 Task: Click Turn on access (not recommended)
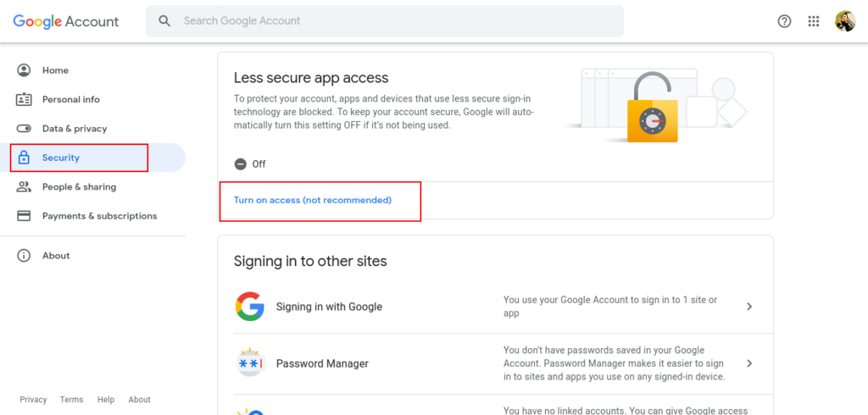point(313,201)
